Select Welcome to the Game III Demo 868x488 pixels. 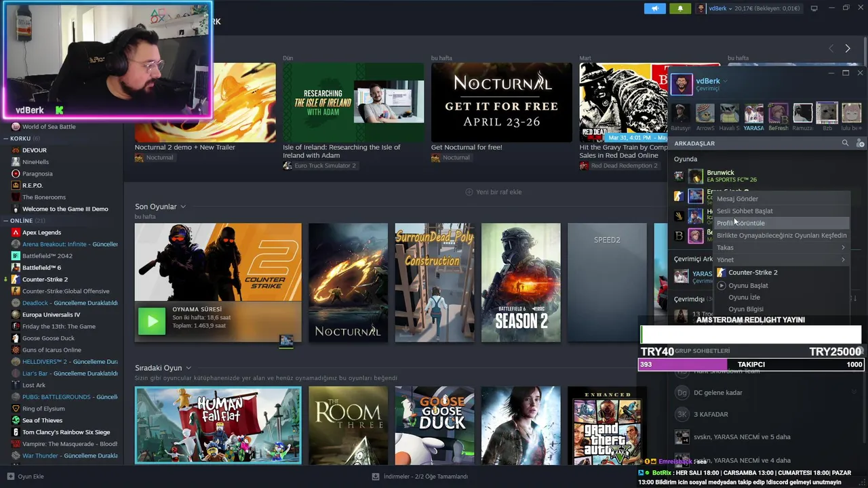pyautogui.click(x=65, y=209)
